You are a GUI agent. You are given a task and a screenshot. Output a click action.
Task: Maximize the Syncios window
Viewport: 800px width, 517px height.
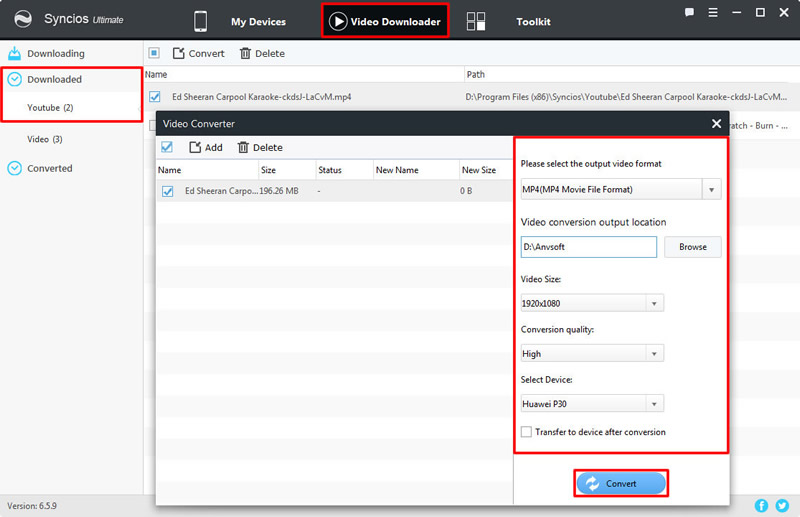760,12
